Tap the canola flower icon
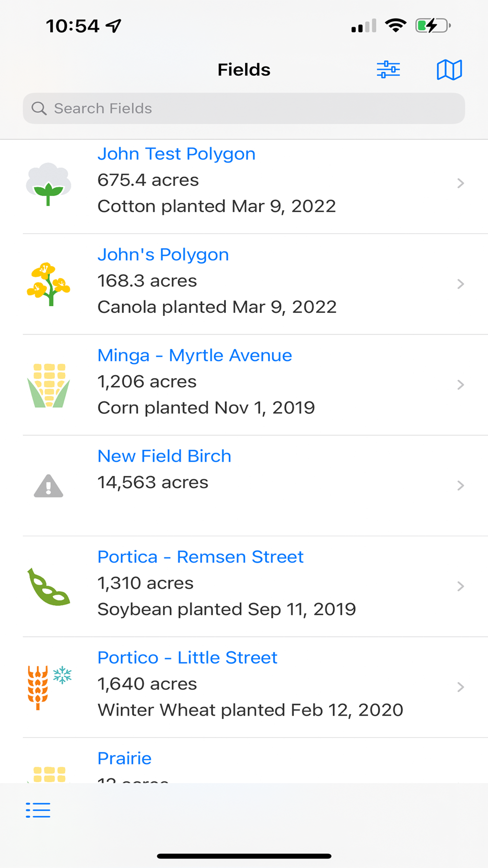488x868 pixels. [x=48, y=284]
